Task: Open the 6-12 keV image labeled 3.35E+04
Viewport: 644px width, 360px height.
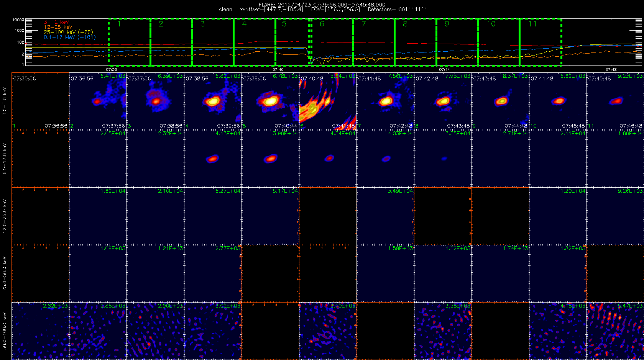Action: coord(443,159)
